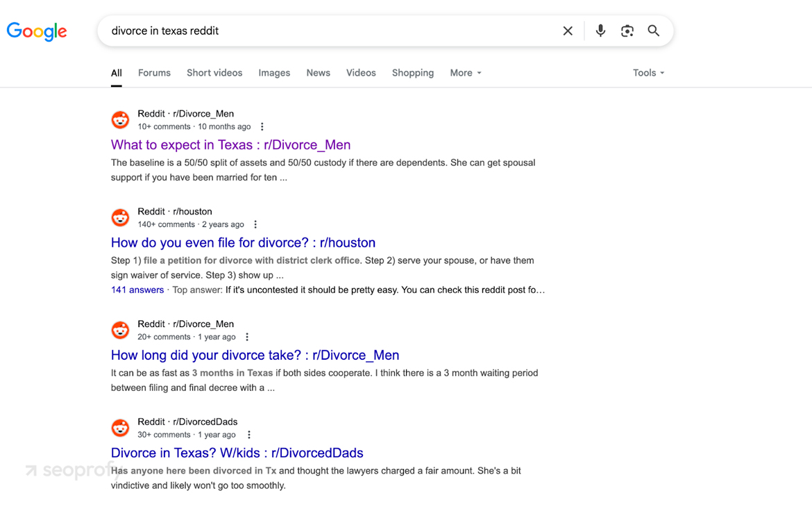Click the Reddit icon beside r/Divorce_Men 1 year ago
The height and width of the screenshot is (507, 812).
[x=120, y=330]
